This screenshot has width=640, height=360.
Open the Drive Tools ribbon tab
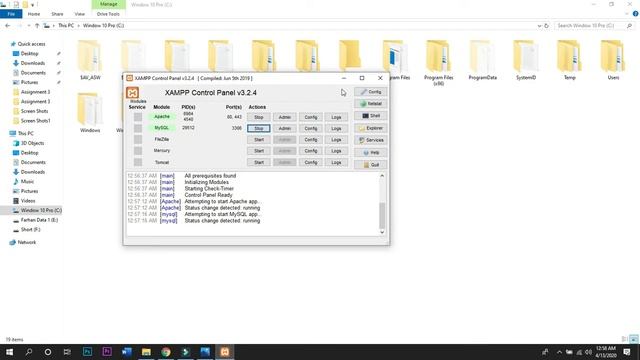108,14
